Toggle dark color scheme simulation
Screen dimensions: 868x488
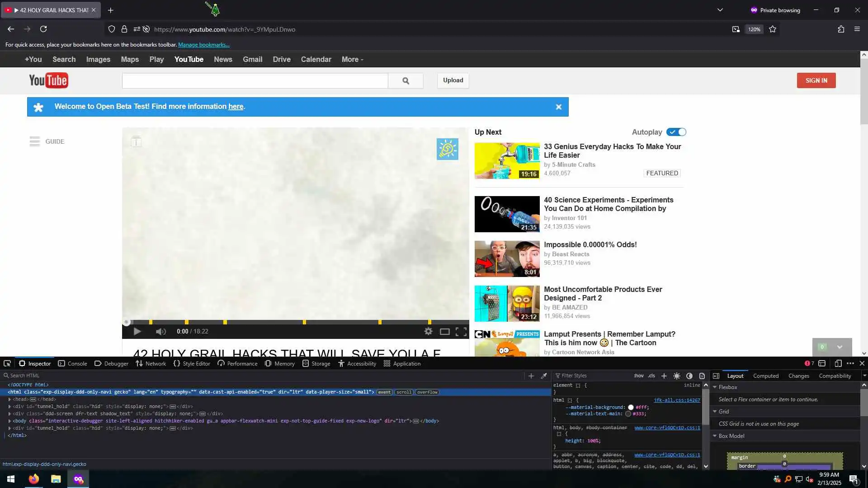click(689, 375)
